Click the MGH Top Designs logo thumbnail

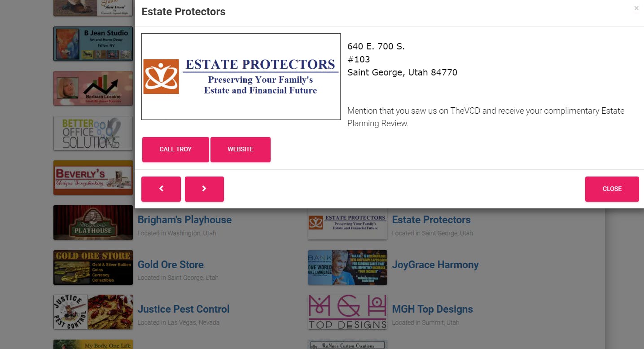click(347, 312)
